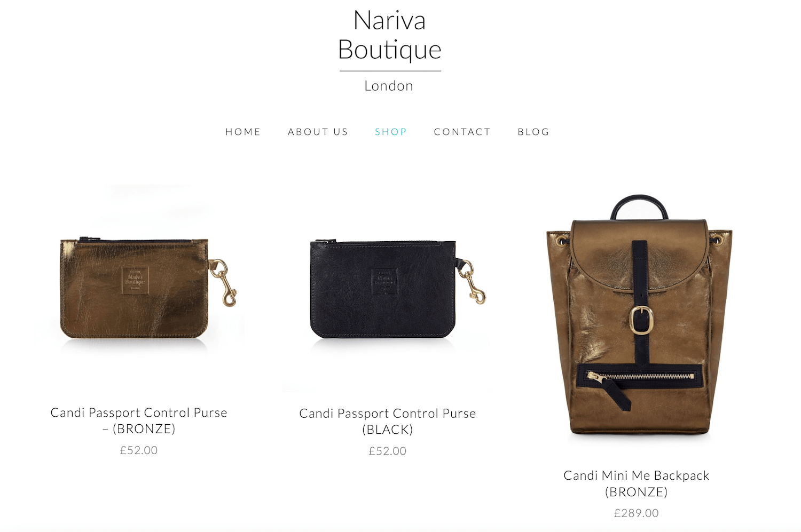Click the £52.00 price under the bronze purse
The image size is (801, 532).
139,450
